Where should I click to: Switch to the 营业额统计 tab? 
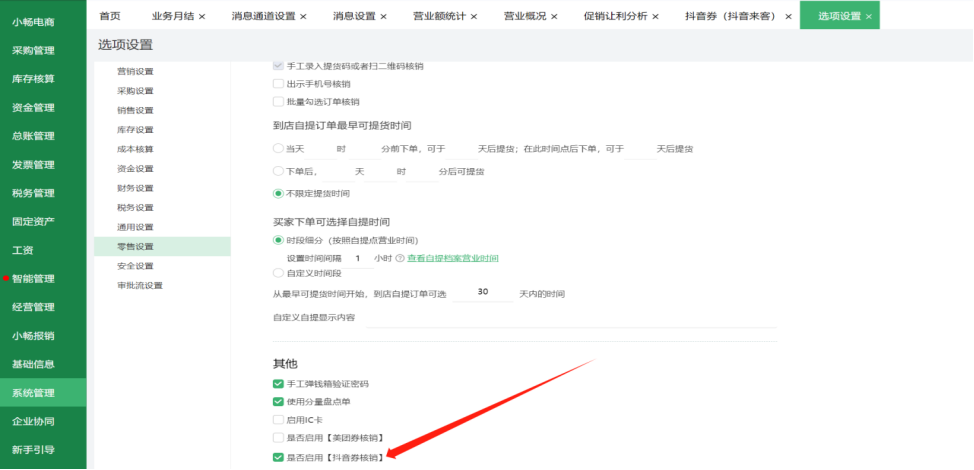(439, 16)
